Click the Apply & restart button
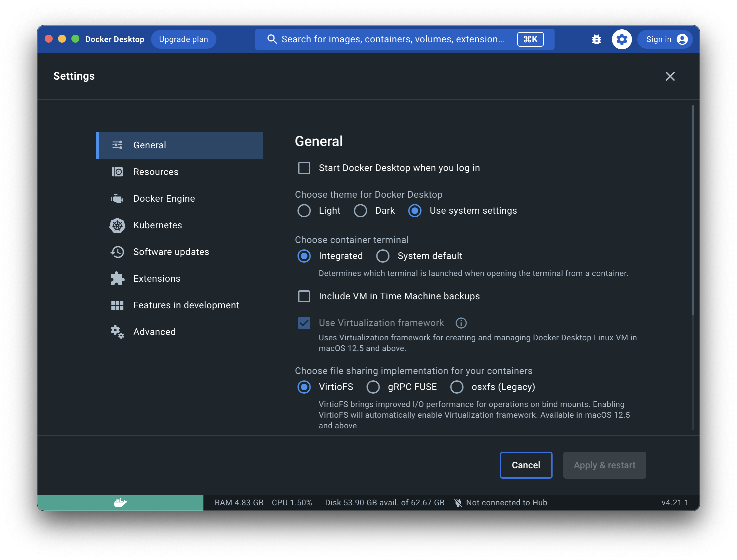The image size is (737, 560). point(605,465)
